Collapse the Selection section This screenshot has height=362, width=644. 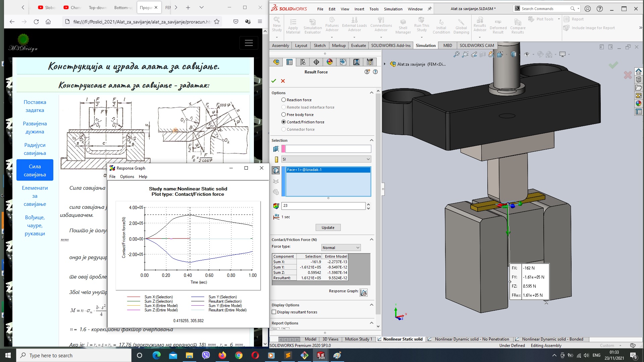point(371,140)
